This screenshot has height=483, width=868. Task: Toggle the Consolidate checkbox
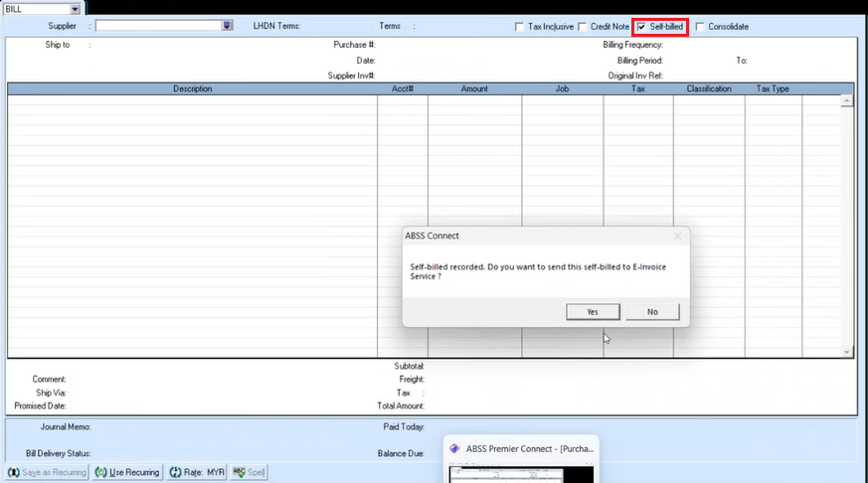point(701,27)
